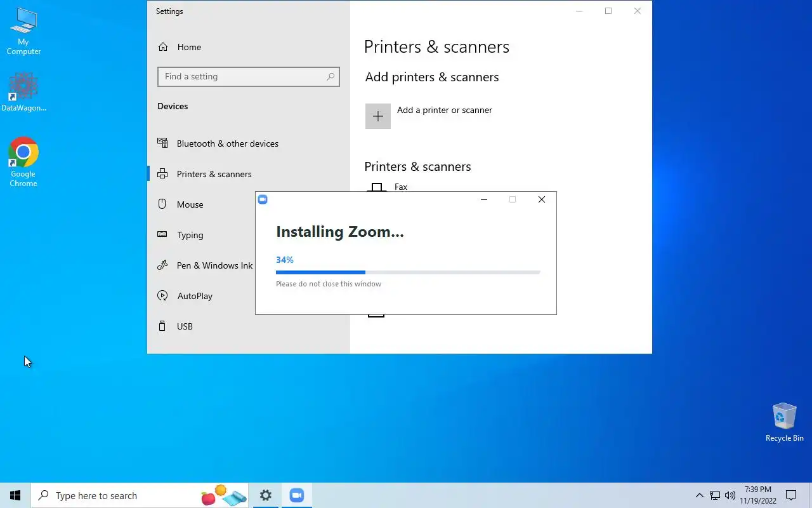Screen dimensions: 812x508
Task: Click the keyboard icon beside Typing
Action: tap(162, 234)
